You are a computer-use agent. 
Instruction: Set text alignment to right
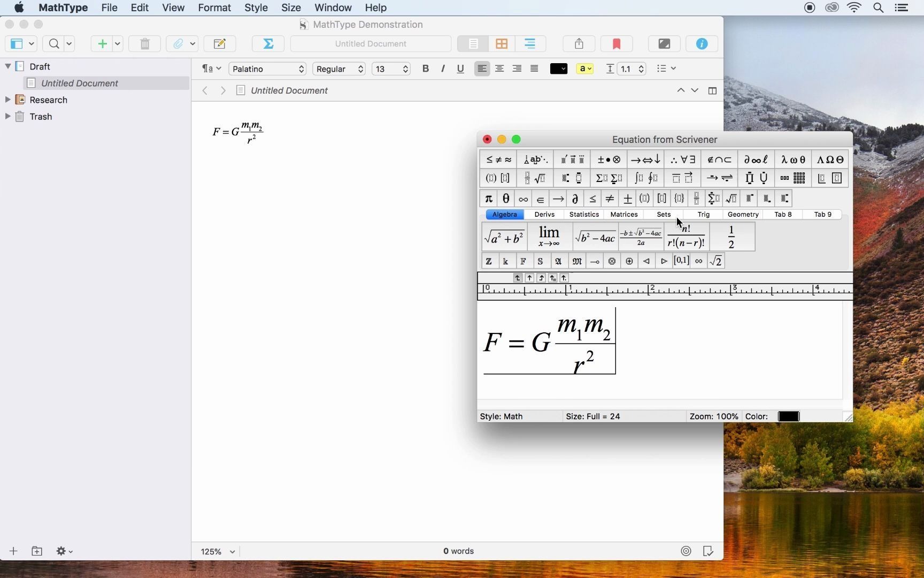pyautogui.click(x=517, y=69)
